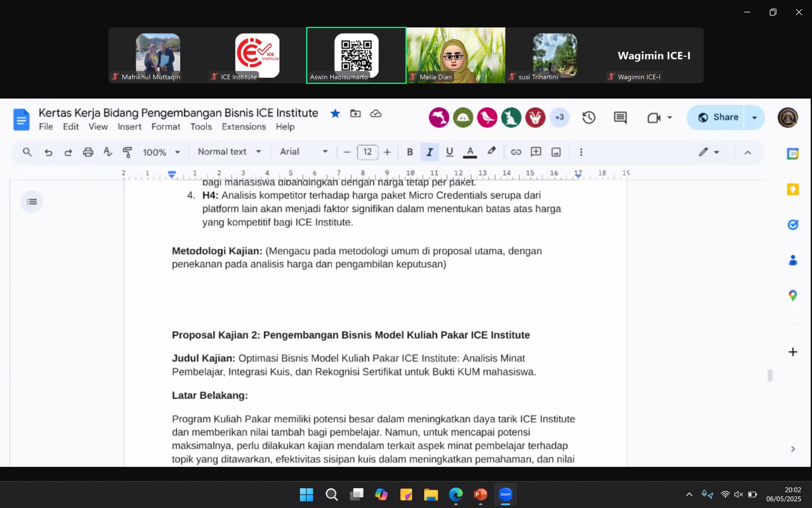Screen dimensions: 812x508
Task: Decrease font size with minus button
Action: click(x=347, y=152)
